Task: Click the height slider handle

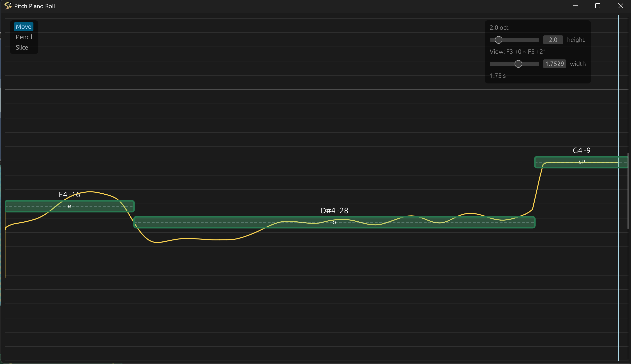Action: [498, 40]
